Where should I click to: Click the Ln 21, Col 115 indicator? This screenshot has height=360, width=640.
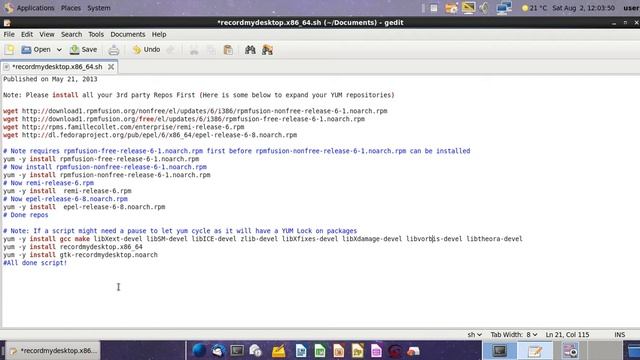567,335
